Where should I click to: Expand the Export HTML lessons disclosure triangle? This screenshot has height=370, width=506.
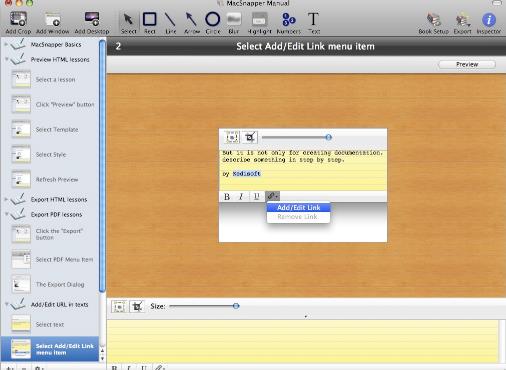tap(6, 199)
